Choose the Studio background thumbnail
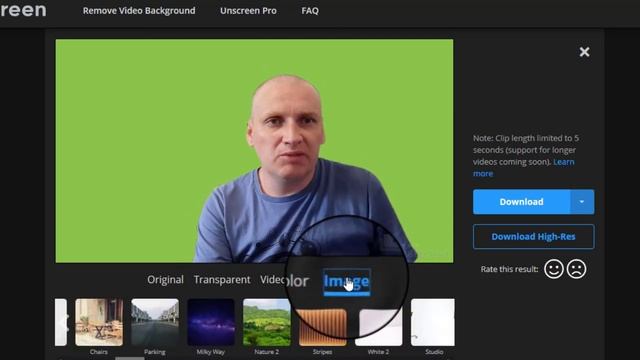This screenshot has height=360, width=640. 433,322
